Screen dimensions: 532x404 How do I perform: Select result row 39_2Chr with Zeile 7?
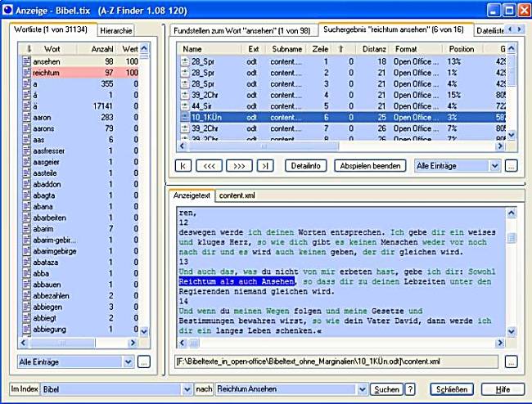343,128
